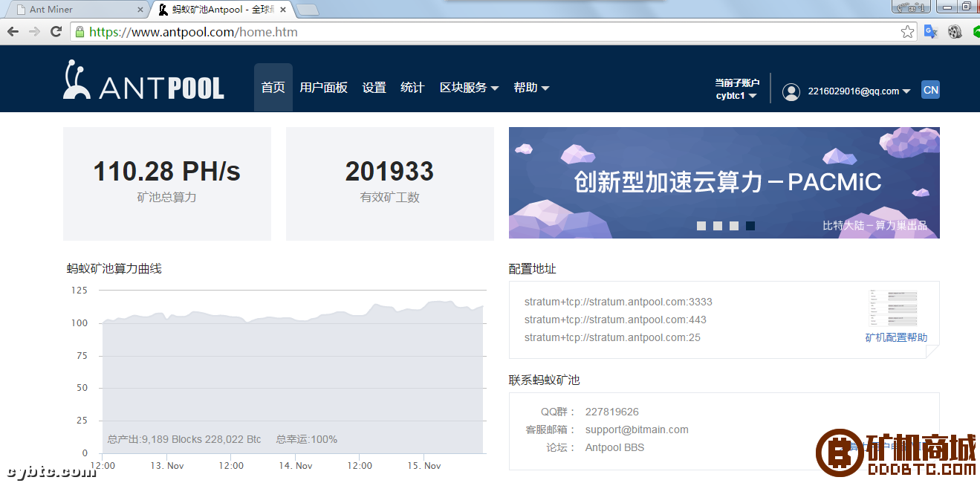This screenshot has height=483, width=980.
Task: Click the stratum.antpool.com:3333 address text
Action: (618, 302)
